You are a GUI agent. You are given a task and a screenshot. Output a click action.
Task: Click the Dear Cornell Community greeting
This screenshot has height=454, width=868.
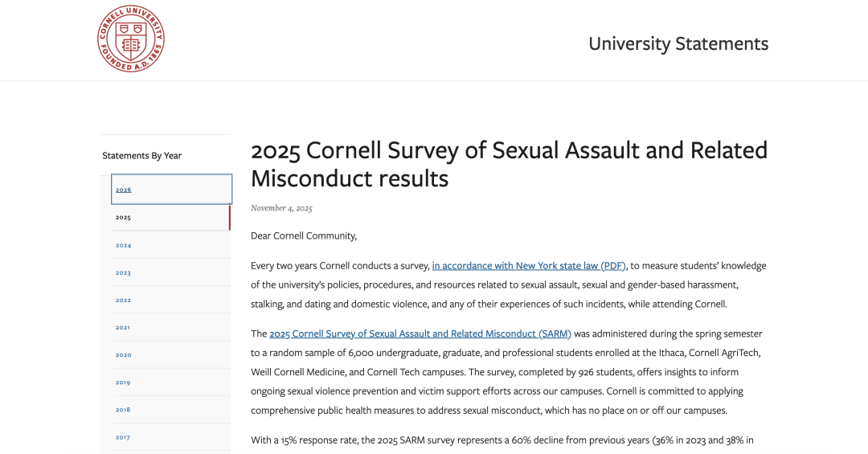click(x=303, y=236)
